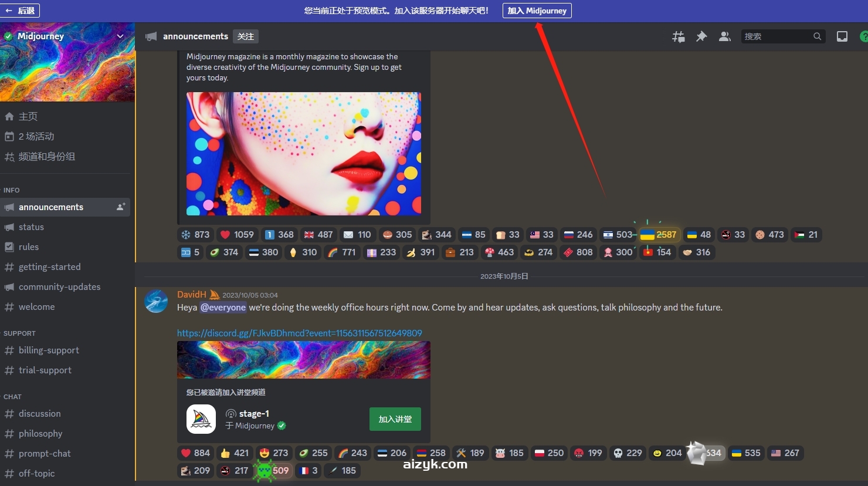
Task: Click the create invite icon beside announcements
Action: tap(121, 207)
